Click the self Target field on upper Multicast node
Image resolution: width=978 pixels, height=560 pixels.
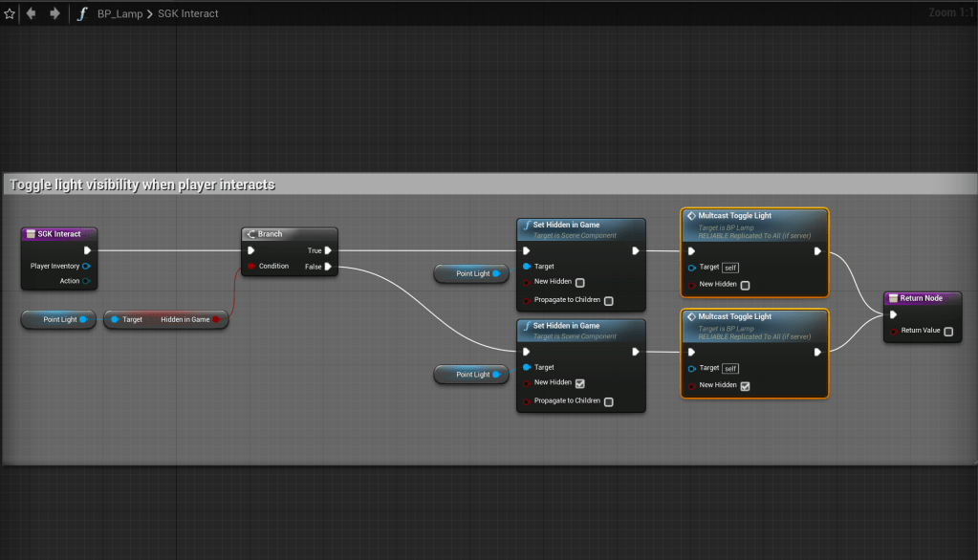[730, 268]
